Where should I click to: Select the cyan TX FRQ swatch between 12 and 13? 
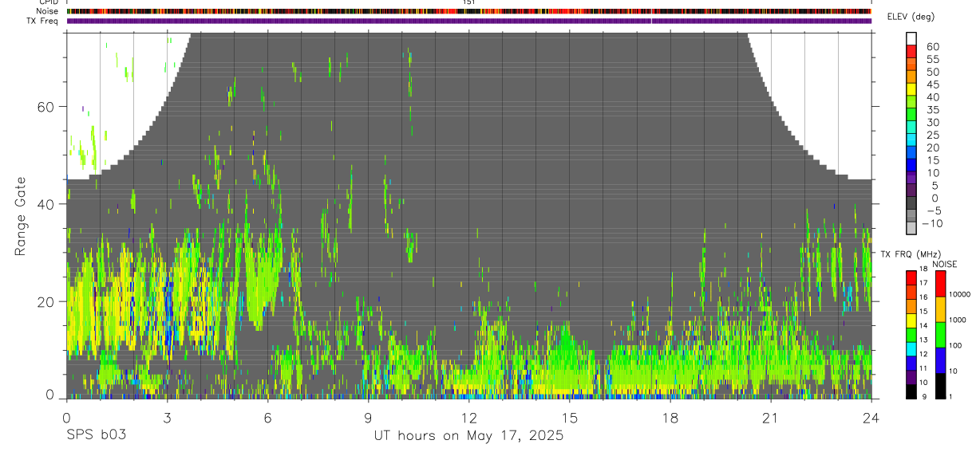(911, 348)
